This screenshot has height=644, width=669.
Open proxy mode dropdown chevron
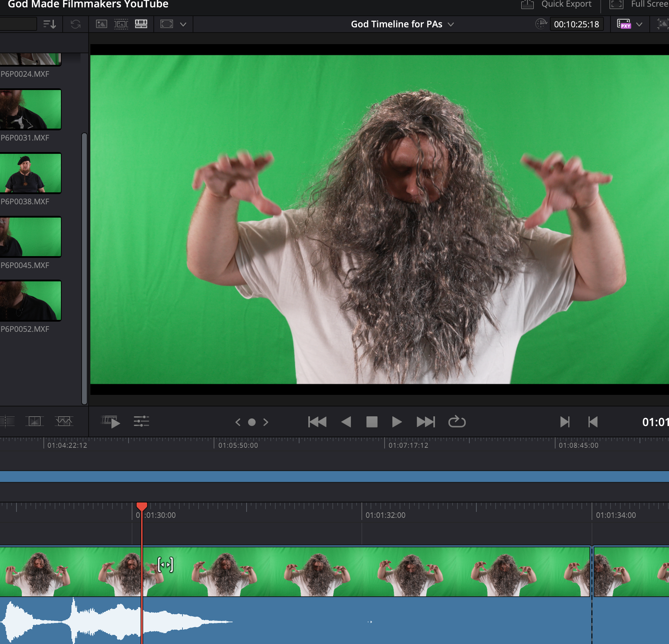(639, 25)
